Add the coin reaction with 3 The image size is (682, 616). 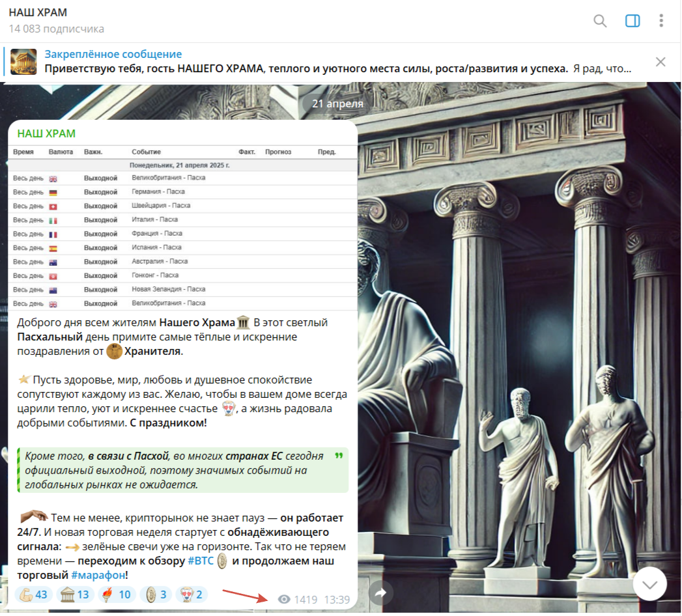click(x=156, y=595)
